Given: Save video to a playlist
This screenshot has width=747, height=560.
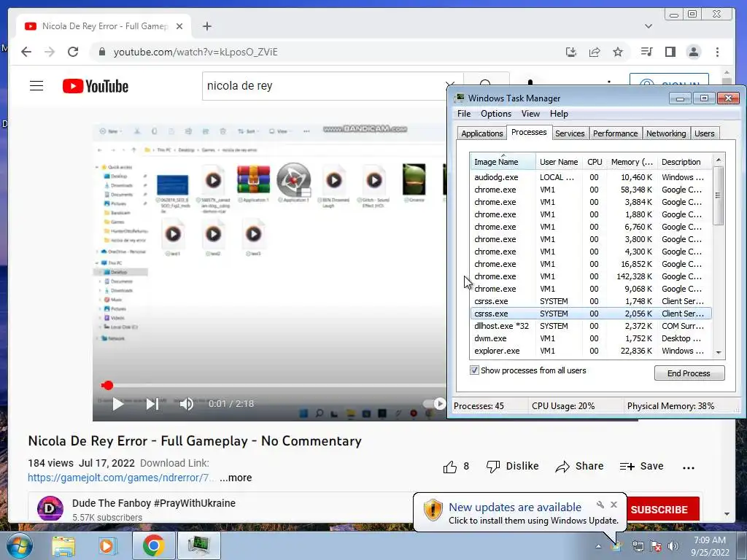Looking at the screenshot, I should (x=642, y=466).
